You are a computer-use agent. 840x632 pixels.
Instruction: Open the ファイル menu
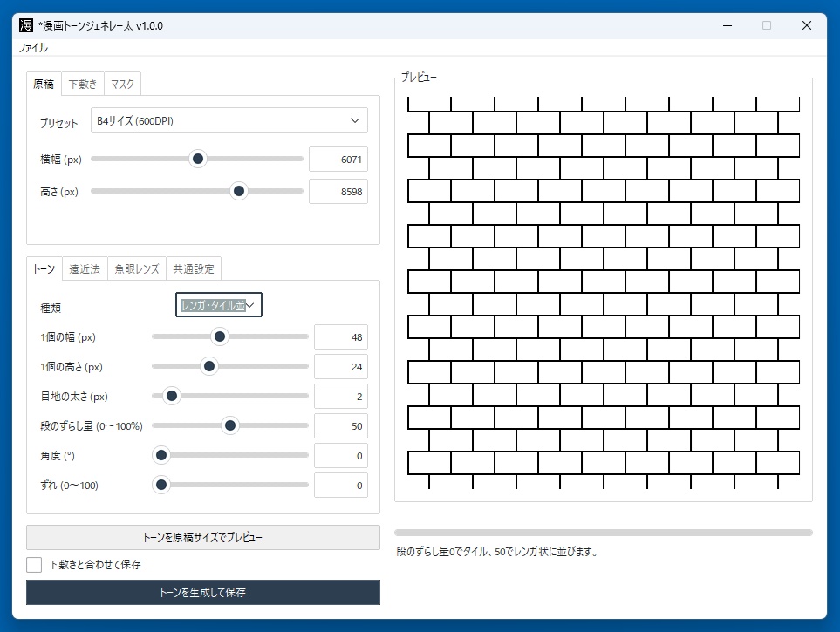(32, 48)
